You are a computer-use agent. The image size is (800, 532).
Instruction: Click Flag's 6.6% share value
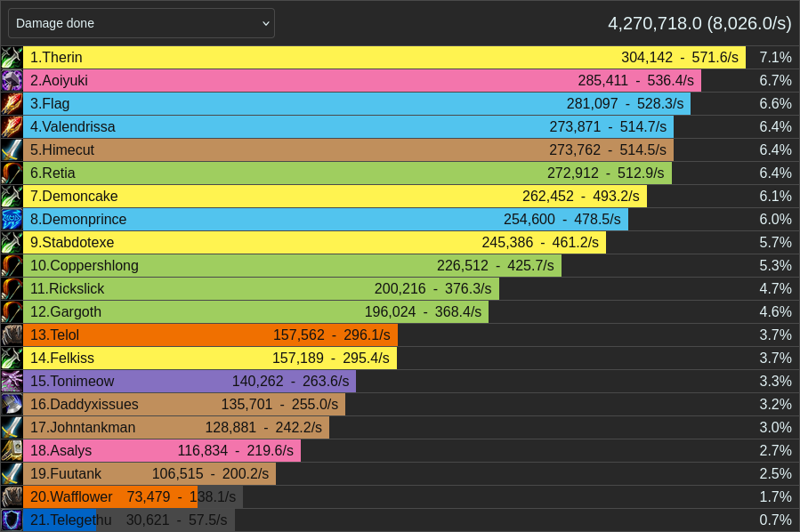coord(775,103)
